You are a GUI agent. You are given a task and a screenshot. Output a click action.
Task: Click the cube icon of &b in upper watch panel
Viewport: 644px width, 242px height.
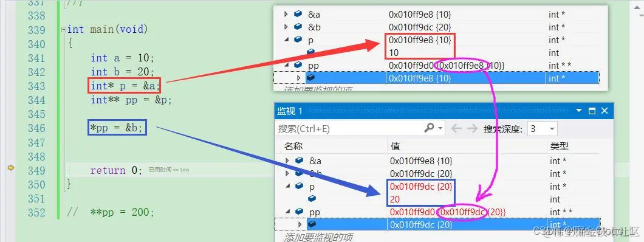[298, 27]
